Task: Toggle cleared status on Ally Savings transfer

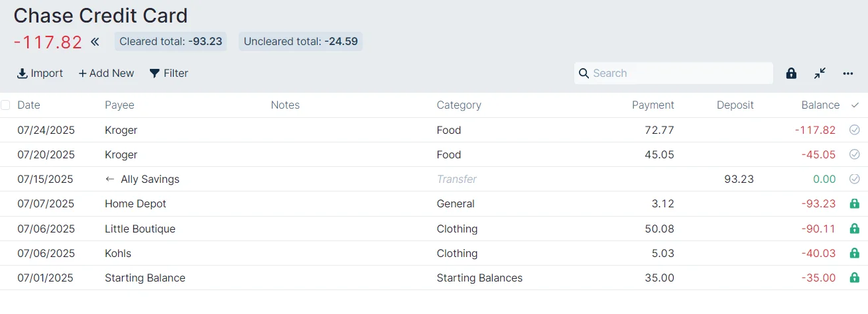Action: 855,179
